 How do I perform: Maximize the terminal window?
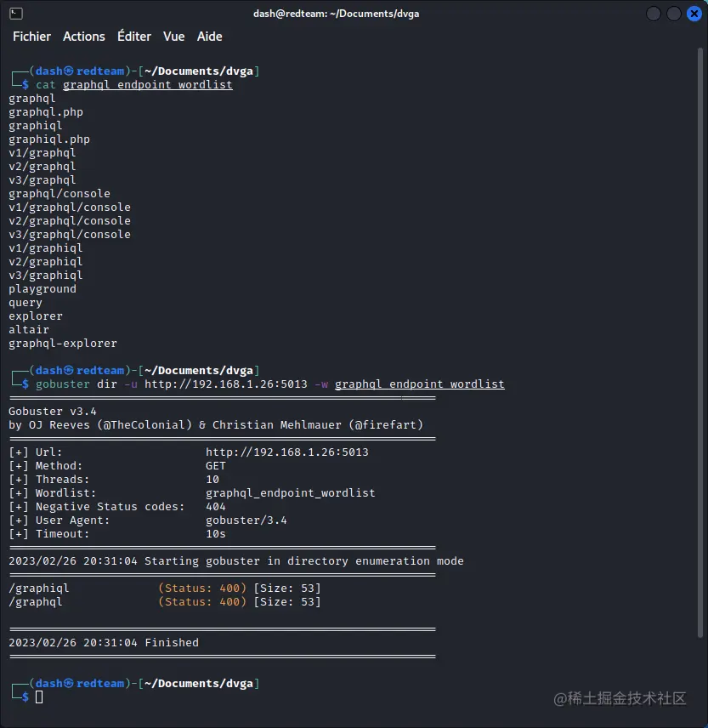point(674,14)
